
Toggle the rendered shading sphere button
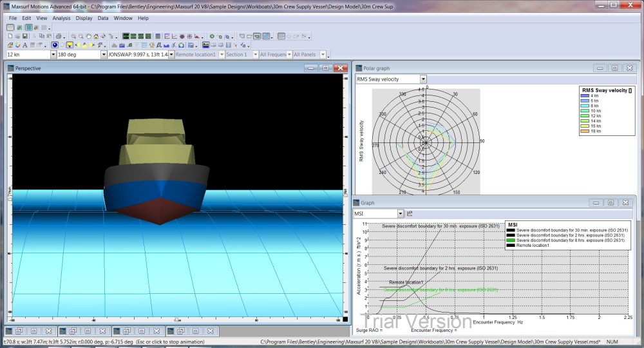click(x=55, y=44)
